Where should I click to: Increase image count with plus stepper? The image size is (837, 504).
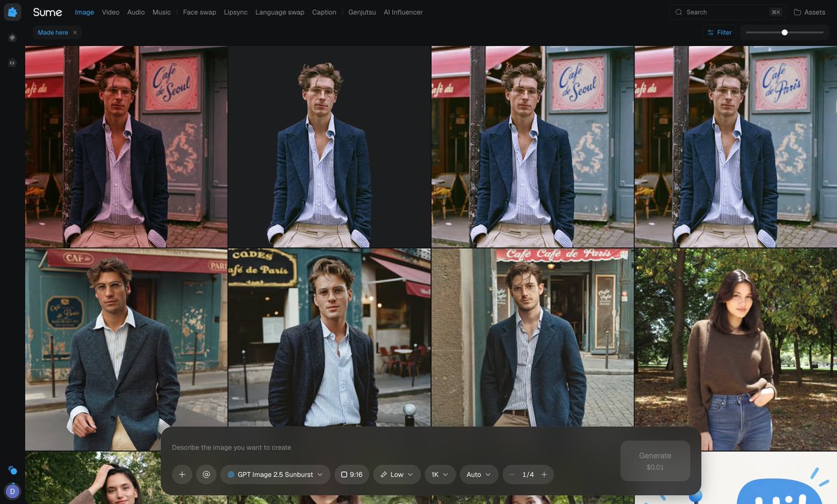click(544, 475)
